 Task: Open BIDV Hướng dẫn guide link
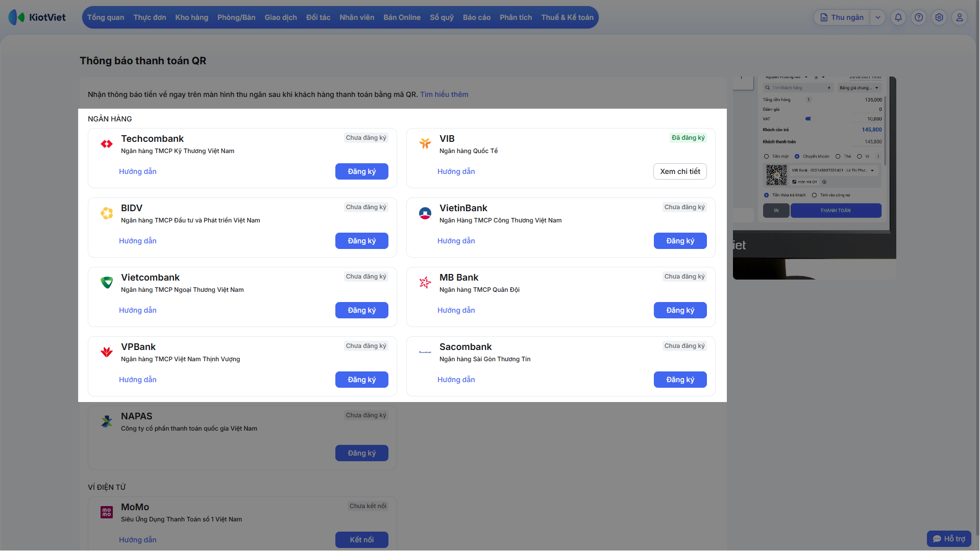138,241
